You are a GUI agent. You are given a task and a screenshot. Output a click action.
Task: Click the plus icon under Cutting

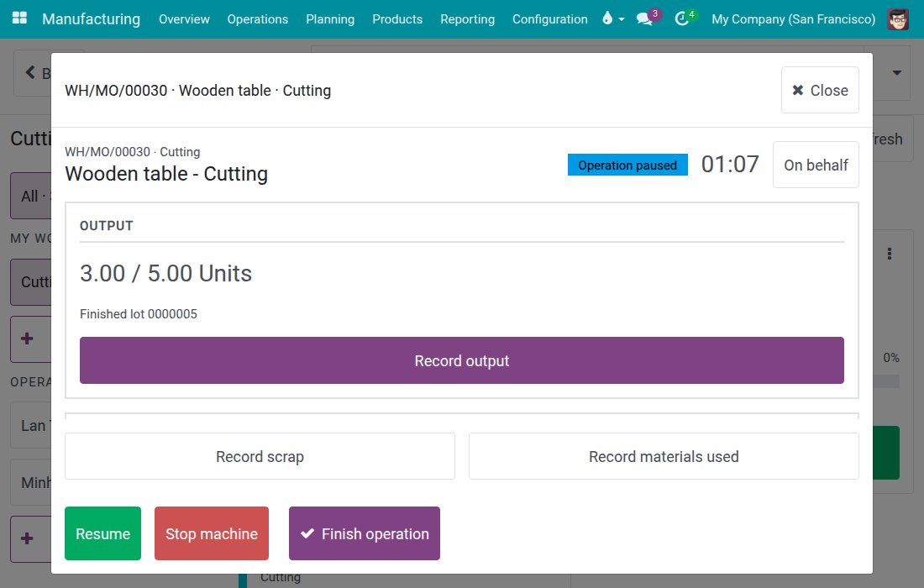(x=27, y=339)
